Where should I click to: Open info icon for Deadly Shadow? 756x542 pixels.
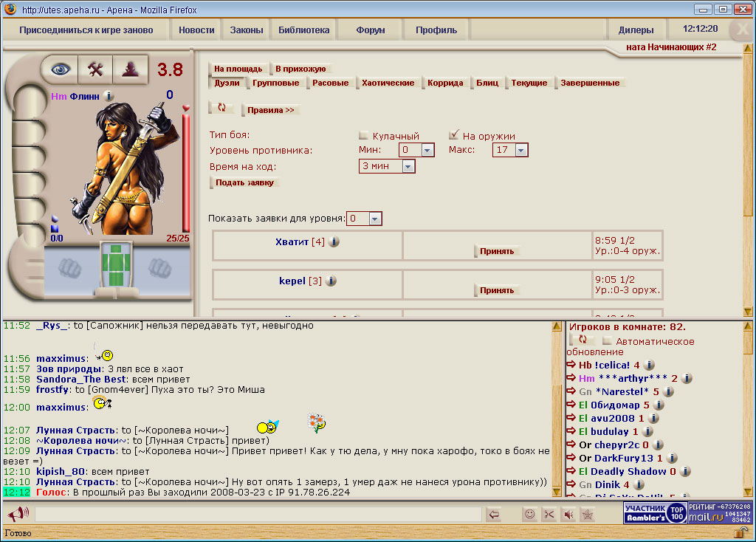pos(685,471)
